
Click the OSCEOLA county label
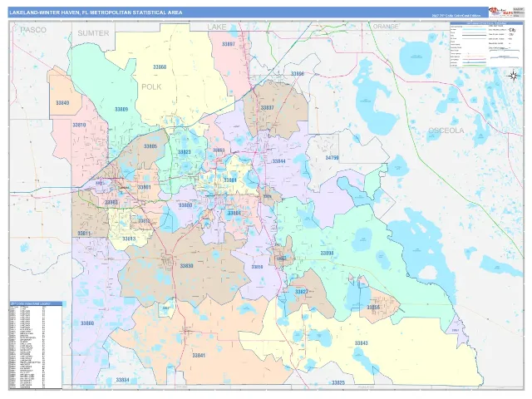tap(446, 131)
